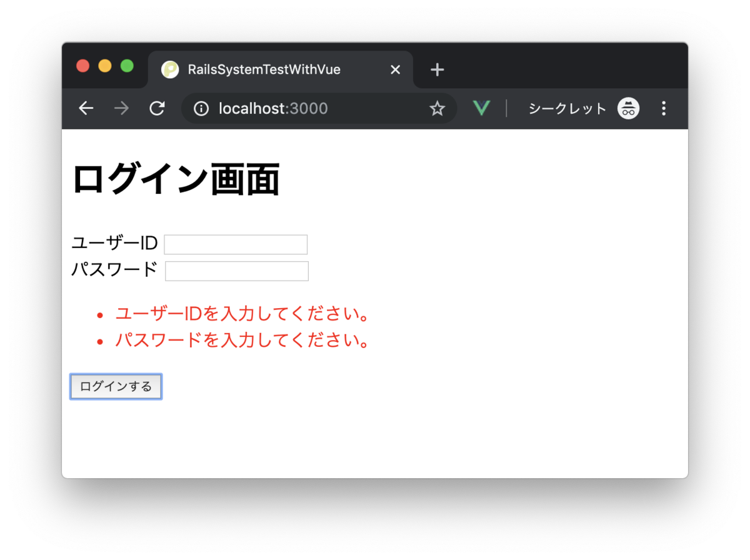Click the シークレット label in the toolbar
Image resolution: width=750 pixels, height=560 pixels.
(x=567, y=108)
